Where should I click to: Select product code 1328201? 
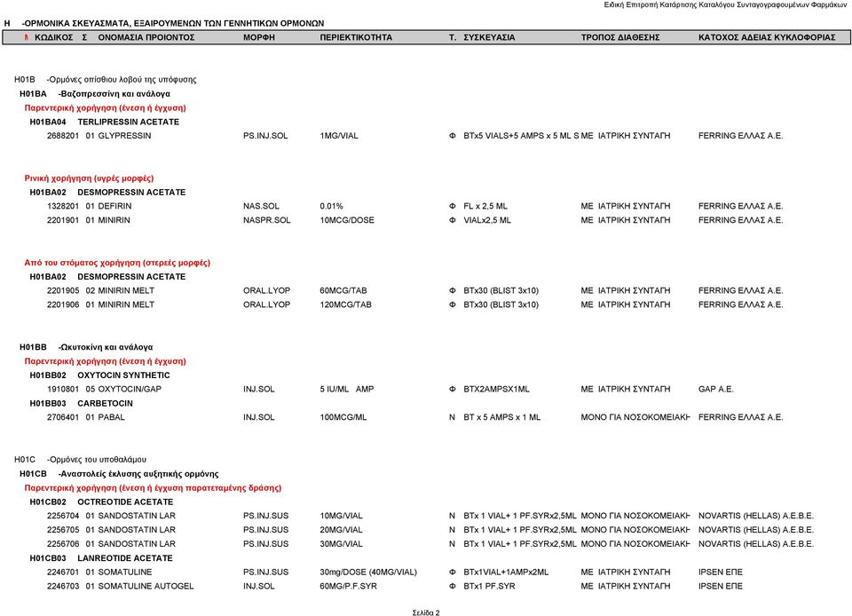pos(63,206)
